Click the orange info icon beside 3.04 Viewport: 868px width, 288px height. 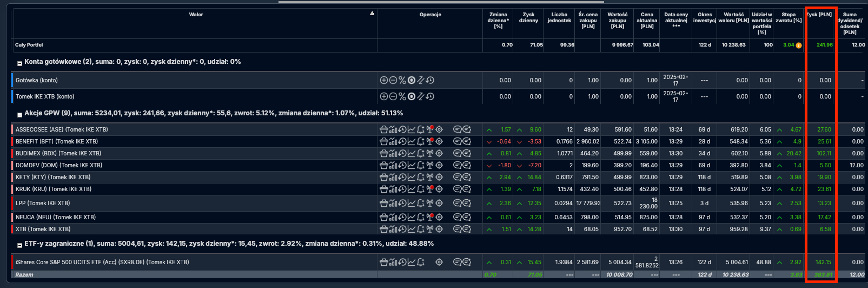[799, 45]
